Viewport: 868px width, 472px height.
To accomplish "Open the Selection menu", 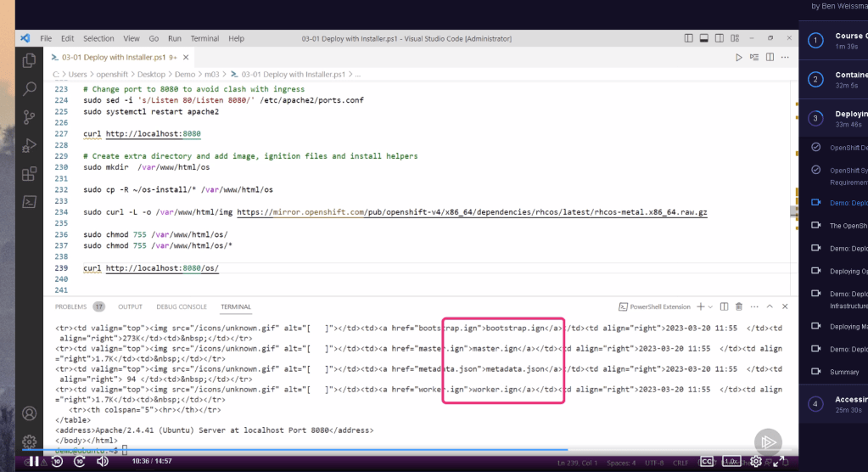I will [x=98, y=38].
